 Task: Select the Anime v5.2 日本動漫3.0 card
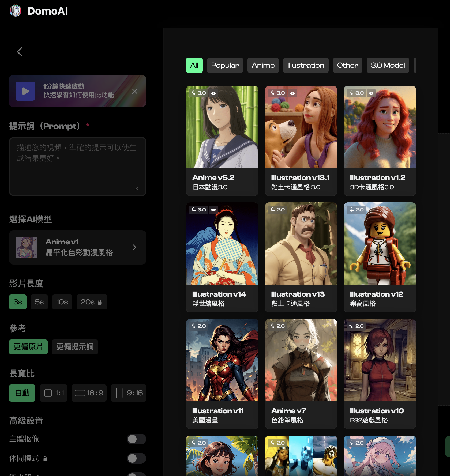(x=222, y=141)
